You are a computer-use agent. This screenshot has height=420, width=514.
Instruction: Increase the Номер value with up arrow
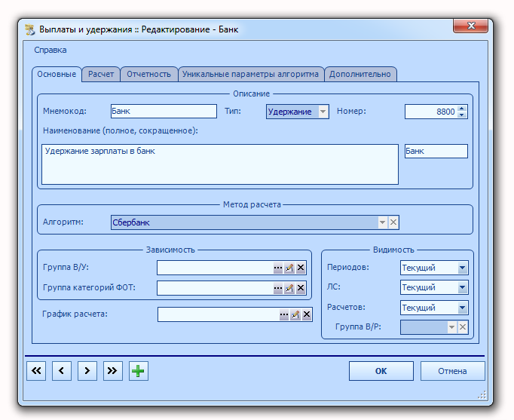pyautogui.click(x=462, y=109)
